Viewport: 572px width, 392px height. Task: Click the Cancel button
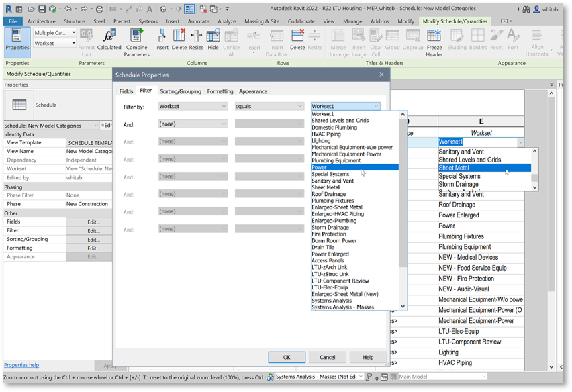click(x=327, y=357)
